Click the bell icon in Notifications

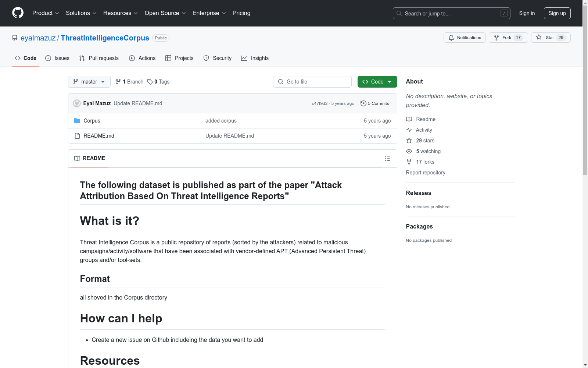click(x=451, y=38)
